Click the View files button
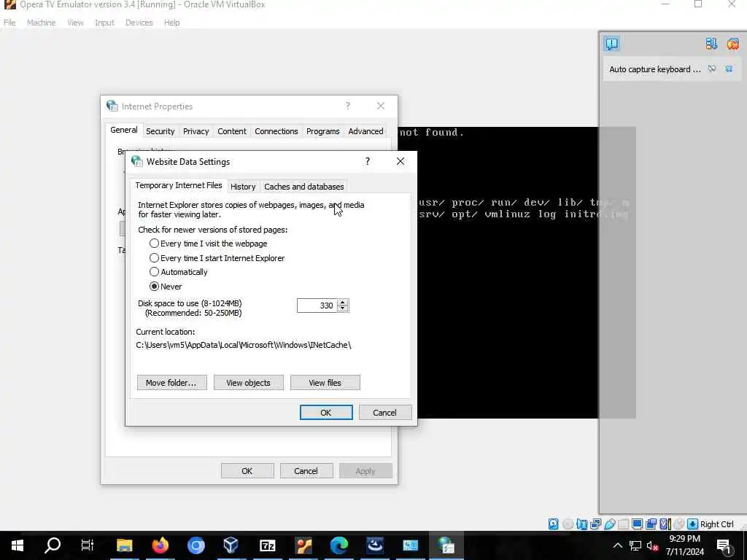The image size is (747, 560). coord(325,382)
